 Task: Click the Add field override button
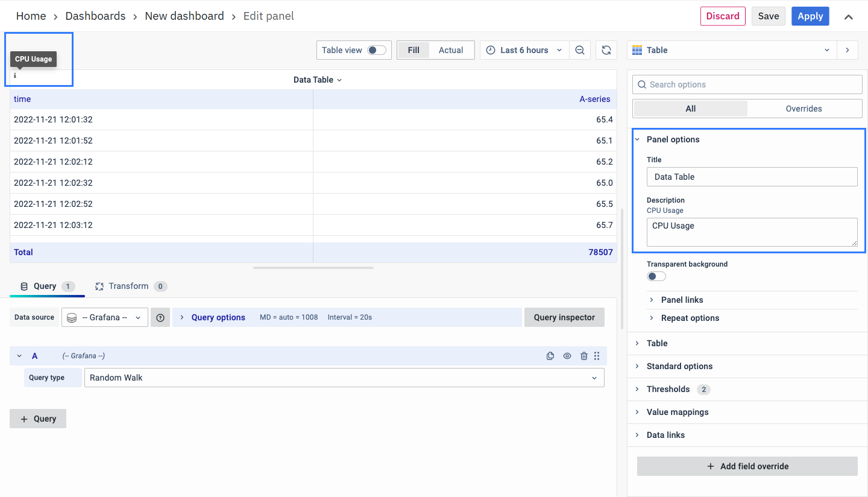(x=747, y=466)
